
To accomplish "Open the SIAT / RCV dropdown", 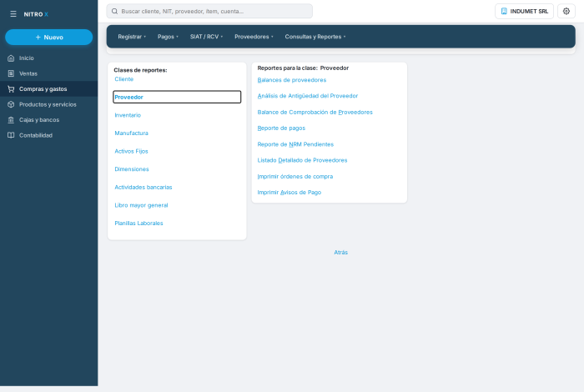I will coord(206,37).
